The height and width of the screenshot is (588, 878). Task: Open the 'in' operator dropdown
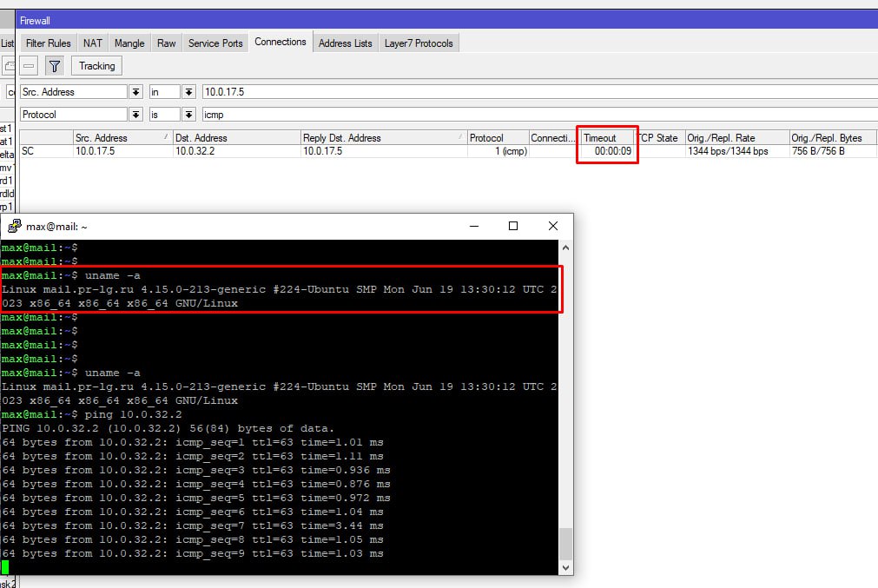pos(188,92)
